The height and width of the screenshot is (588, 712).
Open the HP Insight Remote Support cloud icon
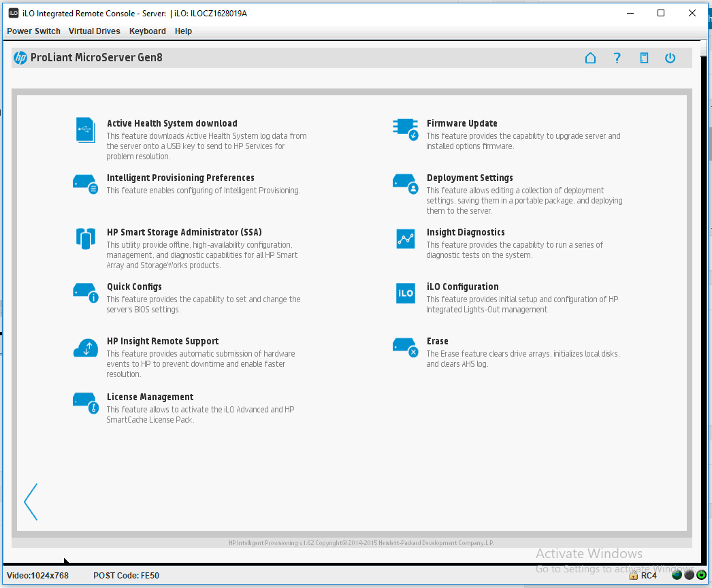(85, 348)
